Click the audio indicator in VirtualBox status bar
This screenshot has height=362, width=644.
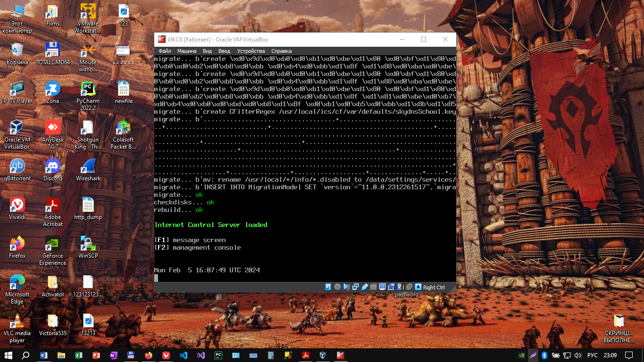pos(346,287)
